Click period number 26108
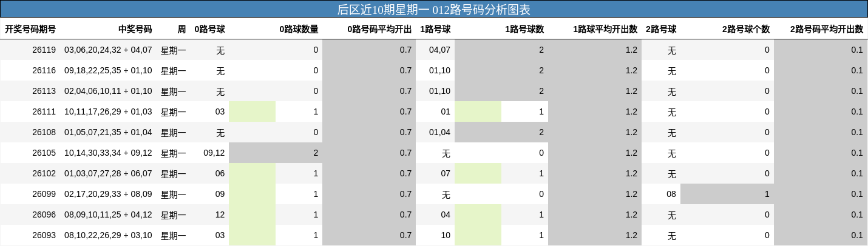The image size is (868, 246). tap(44, 132)
